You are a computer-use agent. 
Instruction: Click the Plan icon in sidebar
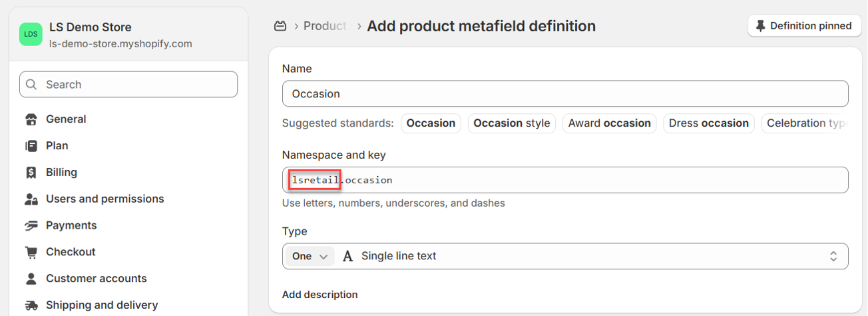(x=31, y=146)
